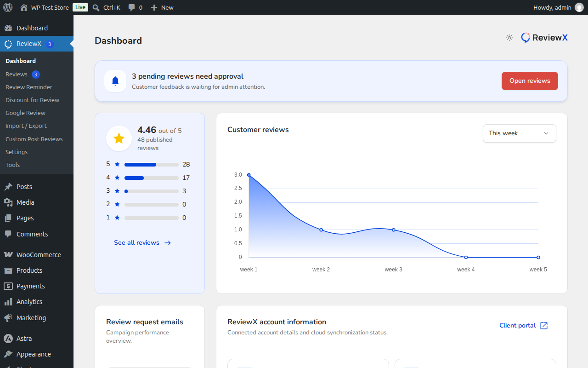
Task: Click the Analytics bar chart icon
Action: tap(8, 302)
